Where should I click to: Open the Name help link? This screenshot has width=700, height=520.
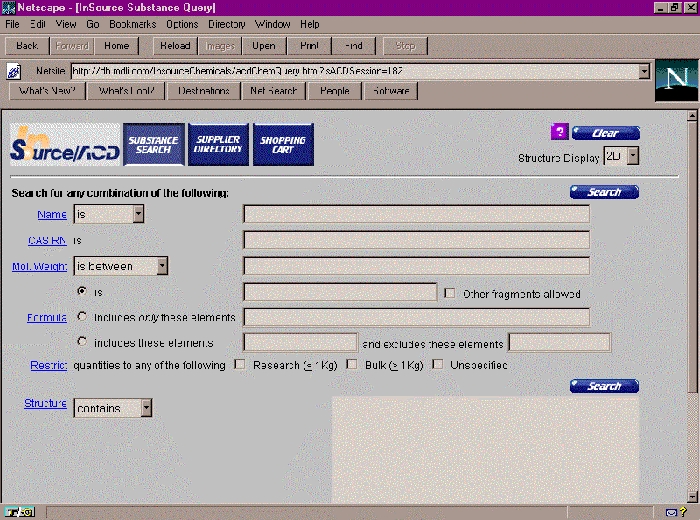coord(52,215)
